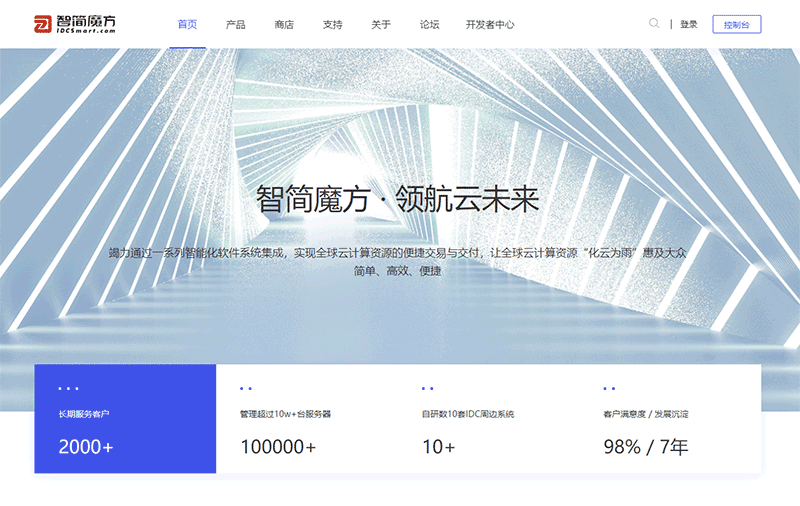Viewport: 800px width, 506px height.
Task: Click the 100000+ statistic value
Action: [278, 447]
